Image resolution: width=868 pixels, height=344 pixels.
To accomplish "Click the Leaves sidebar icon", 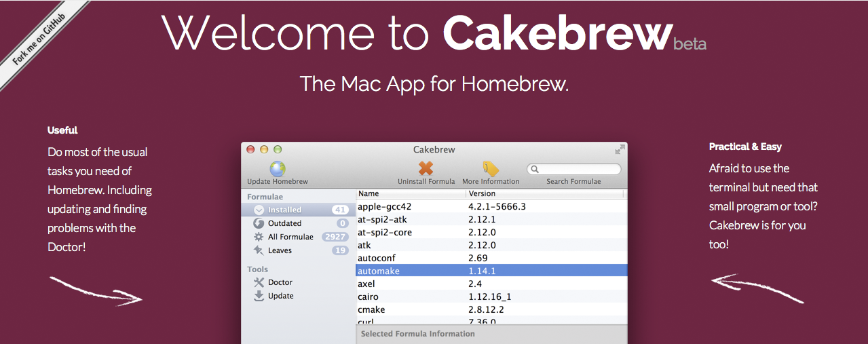I will [259, 250].
